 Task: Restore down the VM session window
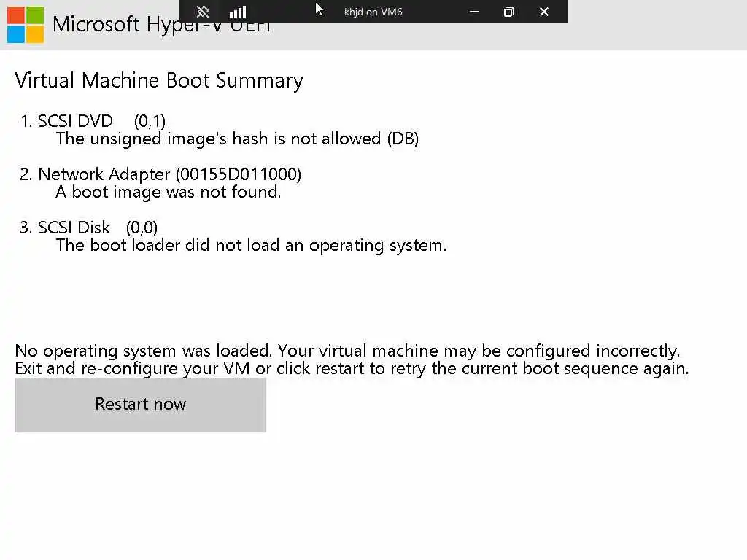click(509, 12)
